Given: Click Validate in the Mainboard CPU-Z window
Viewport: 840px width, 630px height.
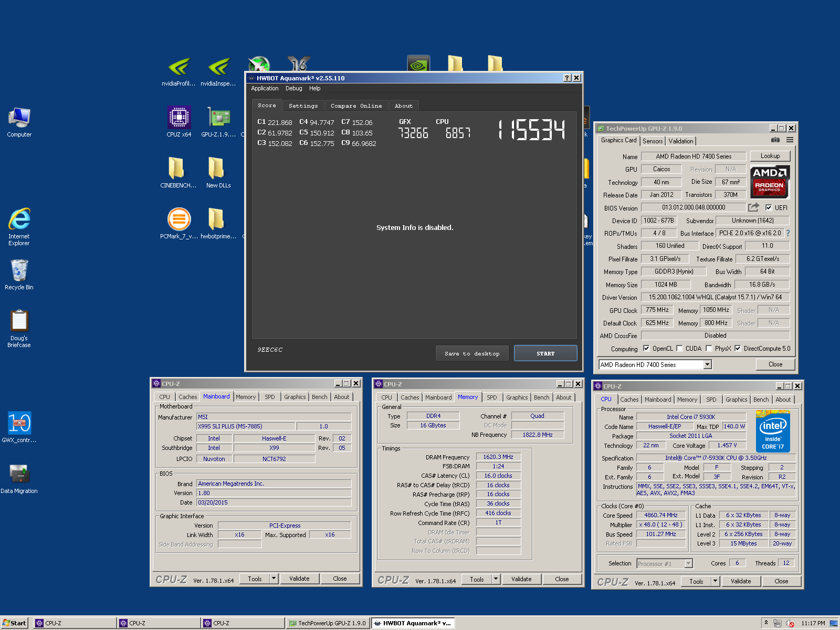Looking at the screenshot, I should [x=299, y=579].
